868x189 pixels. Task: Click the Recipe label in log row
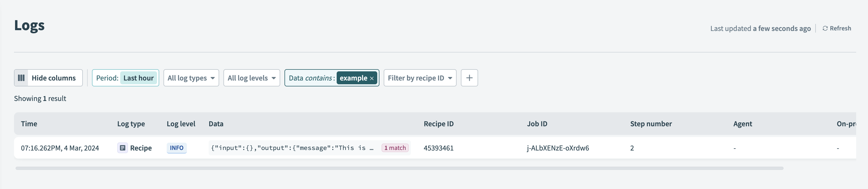pos(141,148)
